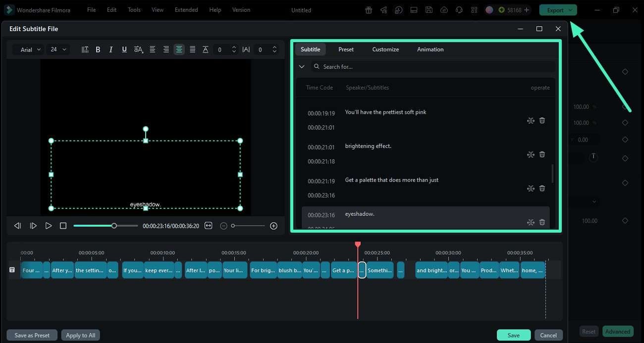The height and width of the screenshot is (343, 644).
Task: Click the gift box icon
Action: tap(369, 10)
